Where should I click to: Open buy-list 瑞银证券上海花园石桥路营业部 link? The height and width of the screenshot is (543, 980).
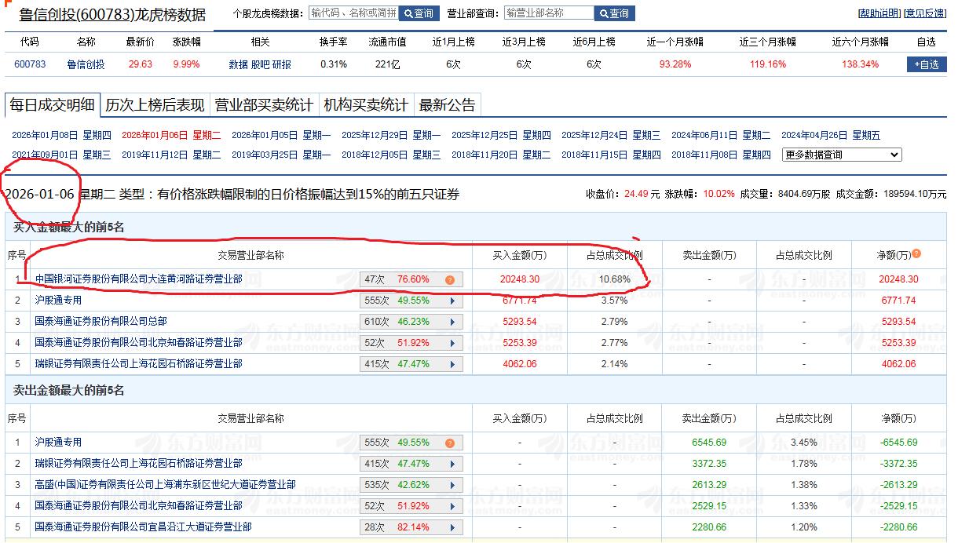coord(138,363)
